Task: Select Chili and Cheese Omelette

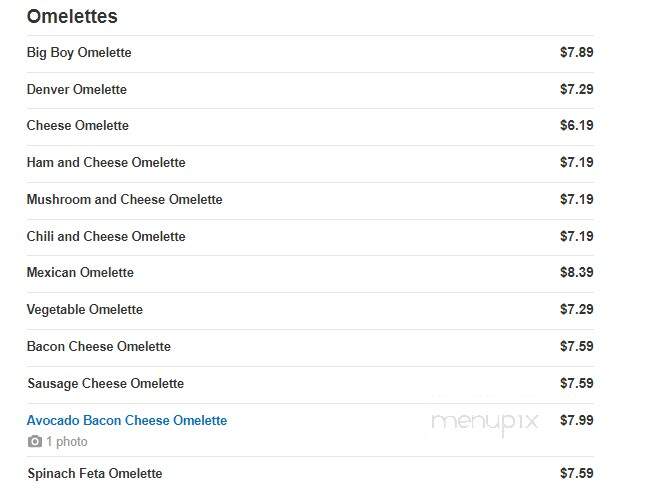Action: [106, 236]
